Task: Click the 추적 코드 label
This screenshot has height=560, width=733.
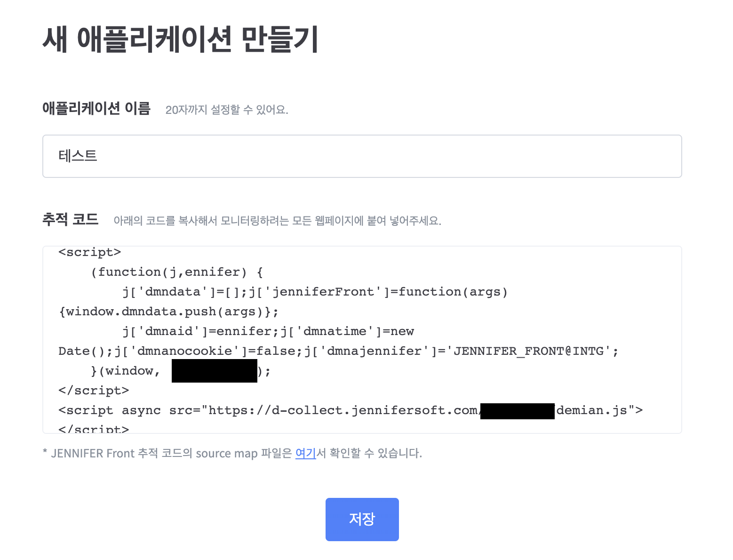Action: click(x=71, y=219)
